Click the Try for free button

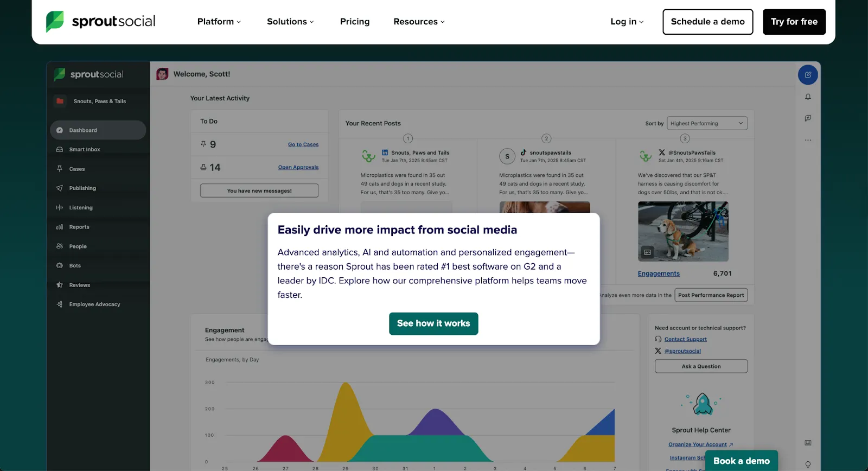click(x=794, y=22)
